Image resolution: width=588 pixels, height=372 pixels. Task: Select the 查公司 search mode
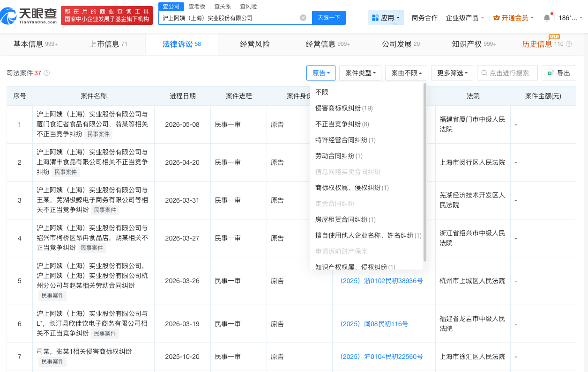pyautogui.click(x=171, y=6)
